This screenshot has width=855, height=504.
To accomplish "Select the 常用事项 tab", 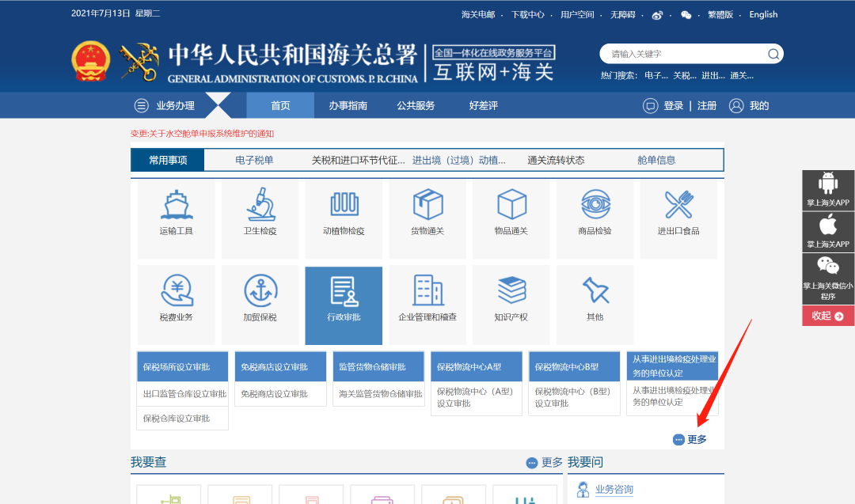I will tap(167, 160).
